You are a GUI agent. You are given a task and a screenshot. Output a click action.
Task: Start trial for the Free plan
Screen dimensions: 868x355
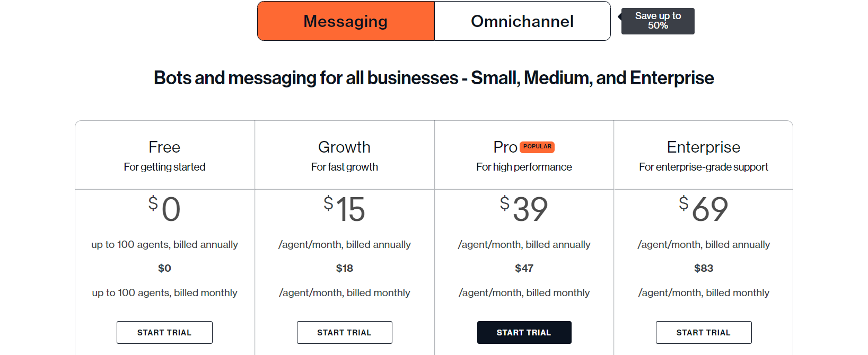pyautogui.click(x=164, y=332)
